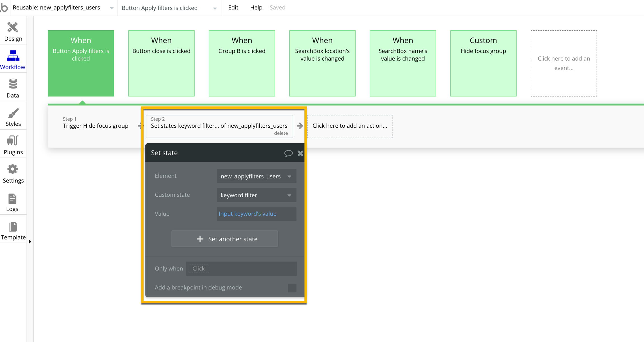The image size is (644, 342).
Task: Enable breakpoint in debug mode checkbox
Action: [x=292, y=288]
